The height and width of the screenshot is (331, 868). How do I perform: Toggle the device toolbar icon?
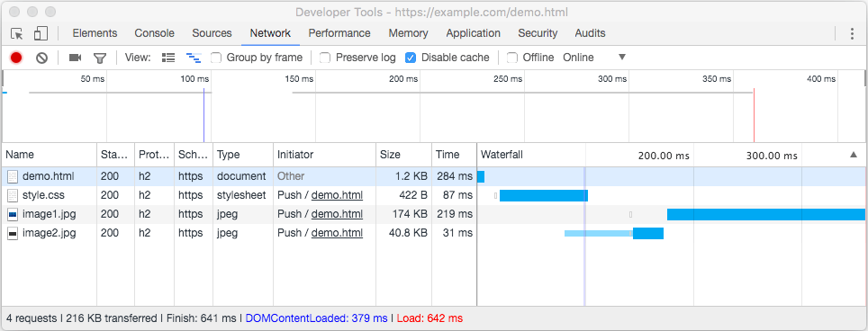tap(41, 33)
